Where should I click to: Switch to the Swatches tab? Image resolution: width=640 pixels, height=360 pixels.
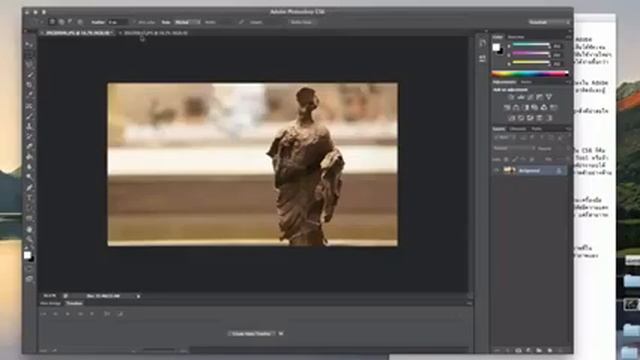click(x=516, y=37)
